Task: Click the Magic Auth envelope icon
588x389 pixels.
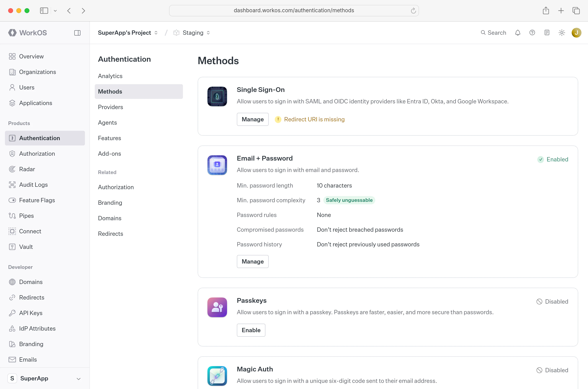Action: (217, 376)
